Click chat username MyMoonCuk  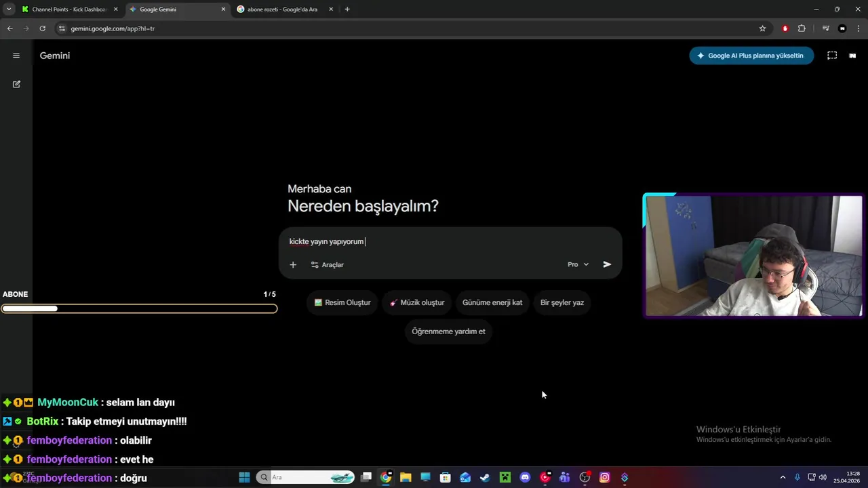coord(68,403)
